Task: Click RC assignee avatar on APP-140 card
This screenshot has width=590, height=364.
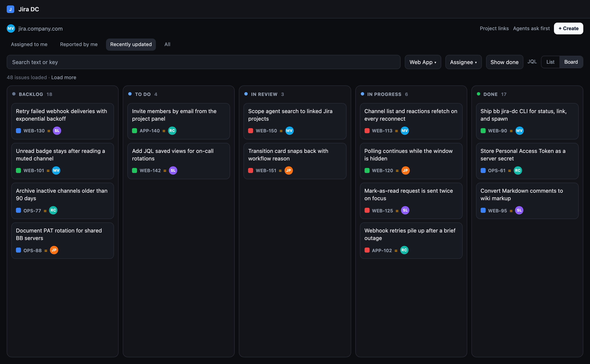Action: click(x=172, y=131)
